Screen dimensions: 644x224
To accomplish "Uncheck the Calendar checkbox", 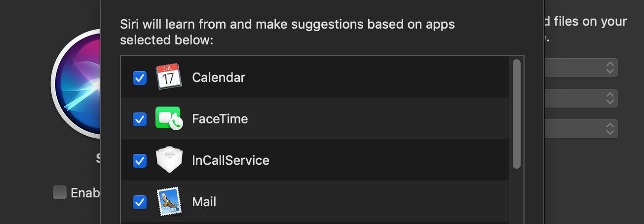I will pyautogui.click(x=140, y=77).
